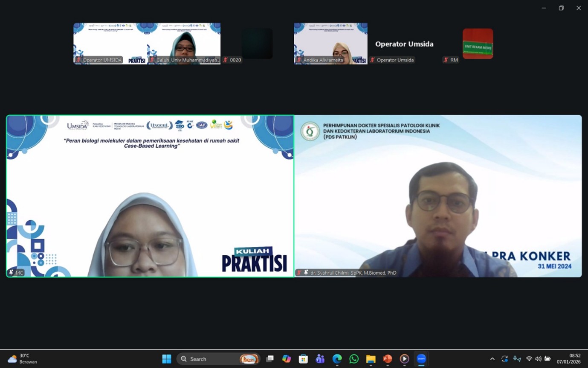Select the Galuh_Univ Muhammadiyah participant video thumbnail
Screen dimensions: 588x368
click(x=184, y=44)
